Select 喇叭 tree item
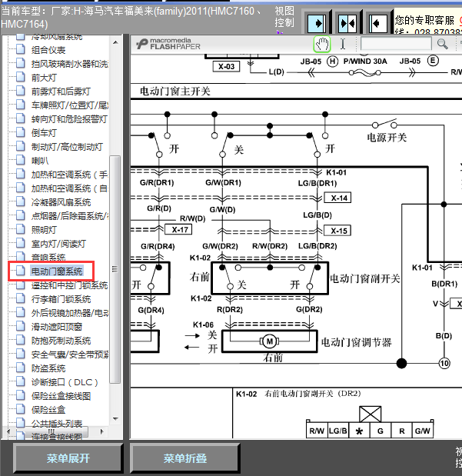Viewport: 462px width, 476px height. coord(40,161)
